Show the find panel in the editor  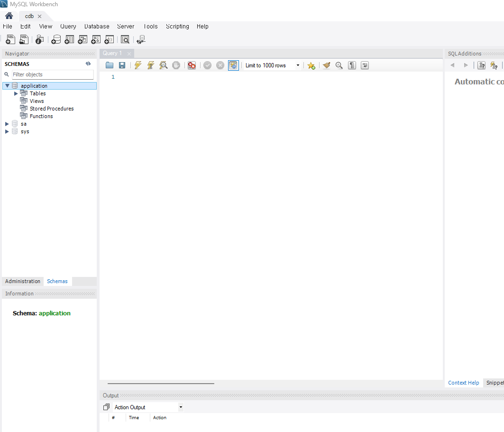click(339, 65)
